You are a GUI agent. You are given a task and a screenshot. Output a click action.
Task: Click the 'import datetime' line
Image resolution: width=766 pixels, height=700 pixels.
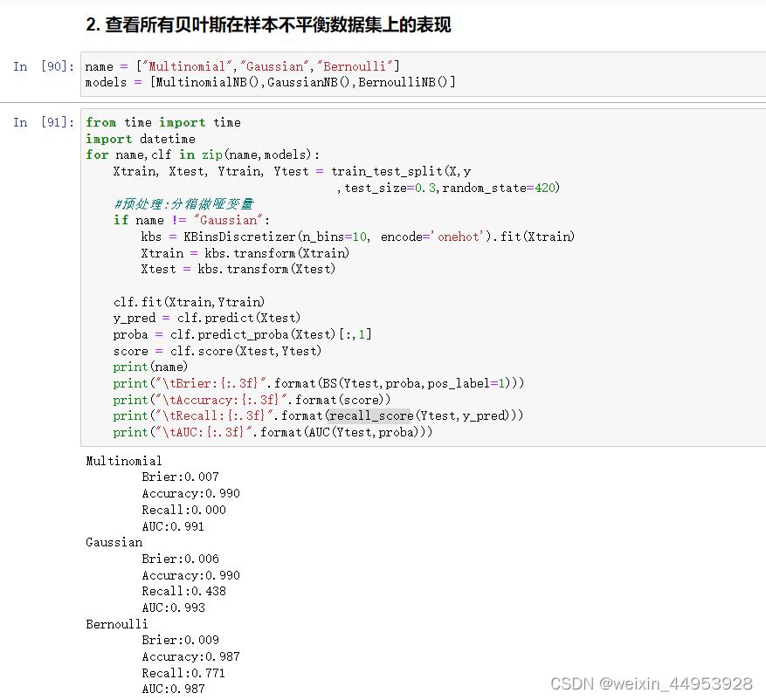[141, 139]
